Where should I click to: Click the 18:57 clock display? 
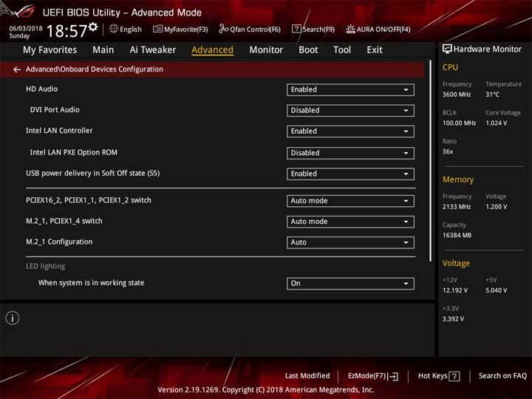pyautogui.click(x=66, y=31)
